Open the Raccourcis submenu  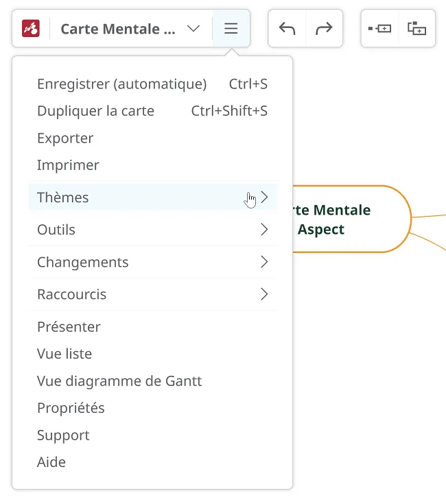(153, 294)
